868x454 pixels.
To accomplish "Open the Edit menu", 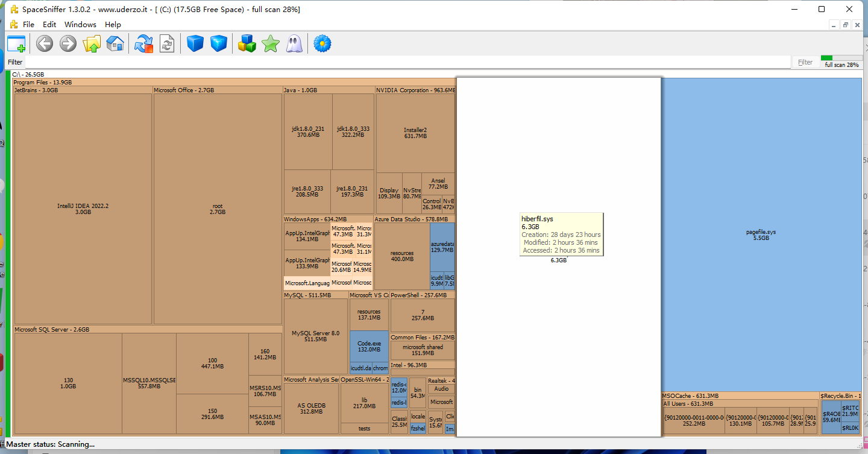I will pyautogui.click(x=49, y=25).
